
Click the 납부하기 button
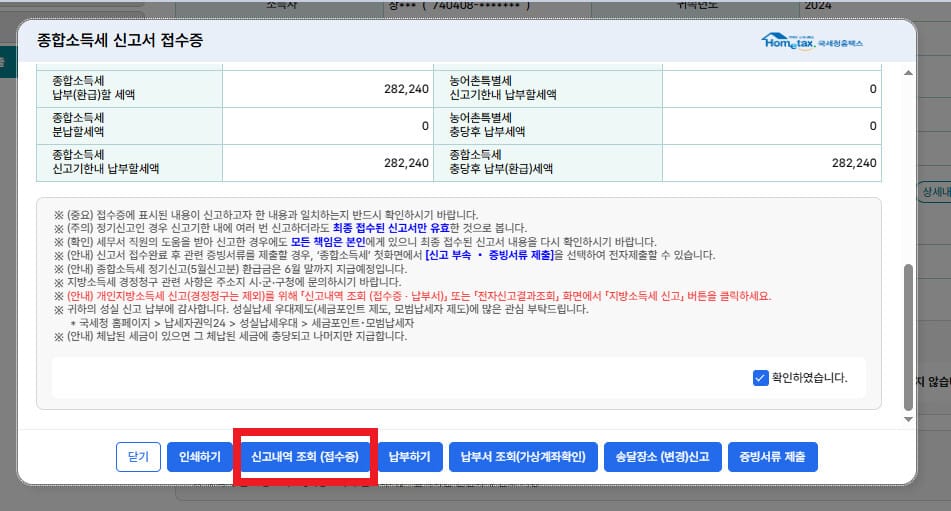point(409,456)
